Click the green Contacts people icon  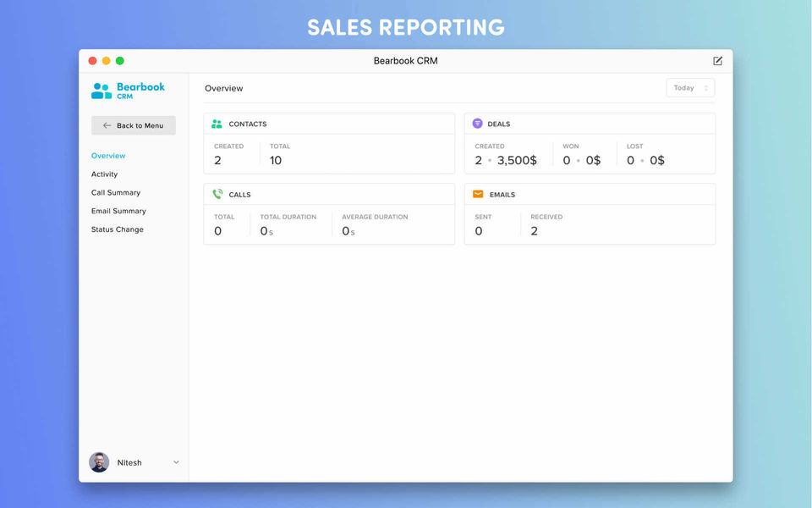[x=217, y=124]
